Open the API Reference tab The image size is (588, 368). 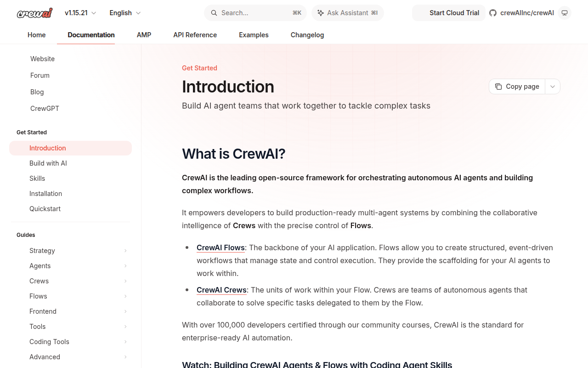point(195,35)
